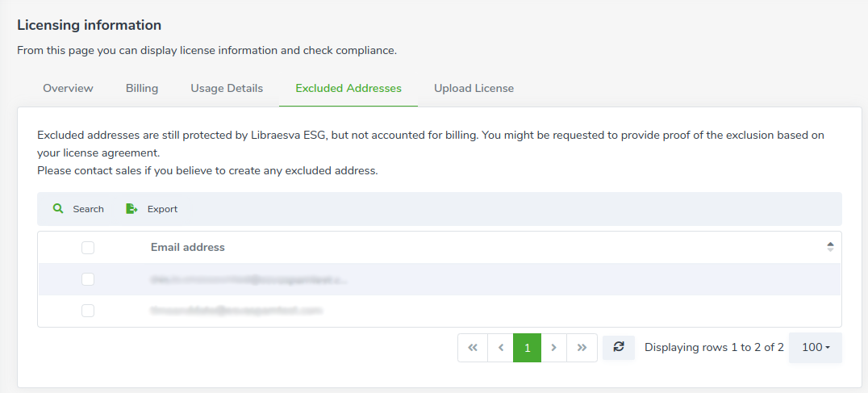
Task: Open the Upload License tab
Action: click(474, 88)
